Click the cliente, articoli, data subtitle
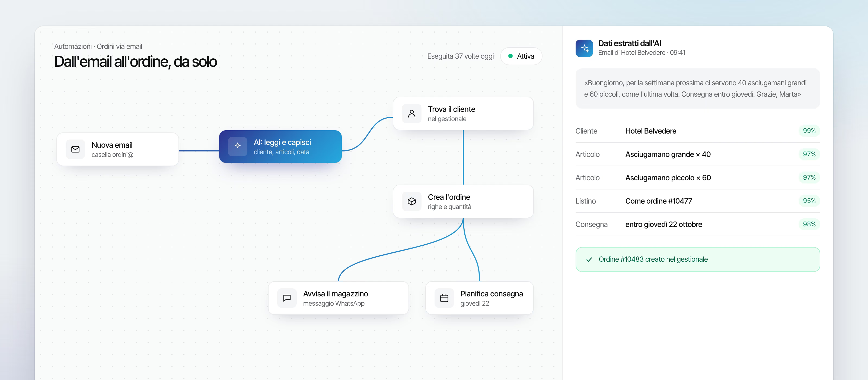 pyautogui.click(x=281, y=152)
